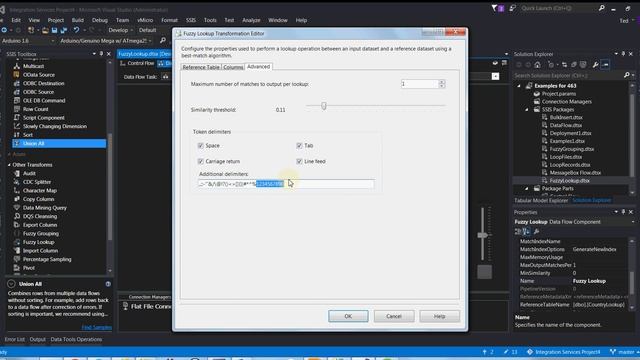
Task: Open the Arduino/Genuino Mega board dropdown
Action: pos(150,41)
